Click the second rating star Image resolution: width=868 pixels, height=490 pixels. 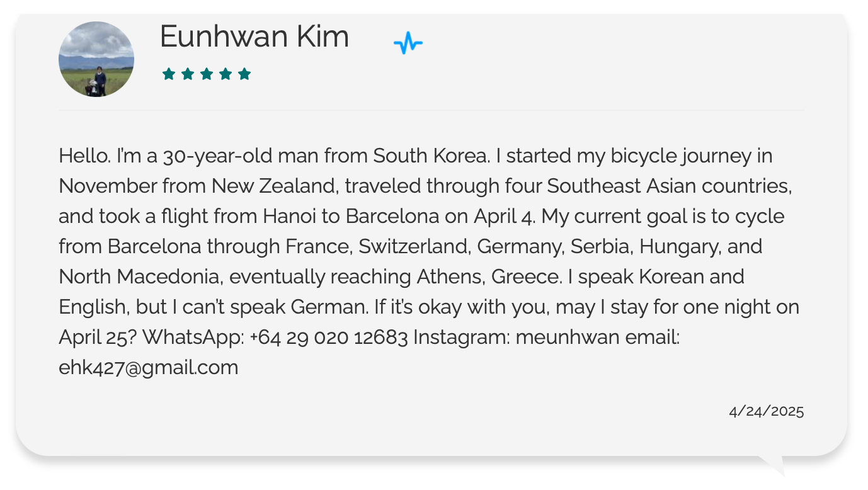tap(187, 74)
